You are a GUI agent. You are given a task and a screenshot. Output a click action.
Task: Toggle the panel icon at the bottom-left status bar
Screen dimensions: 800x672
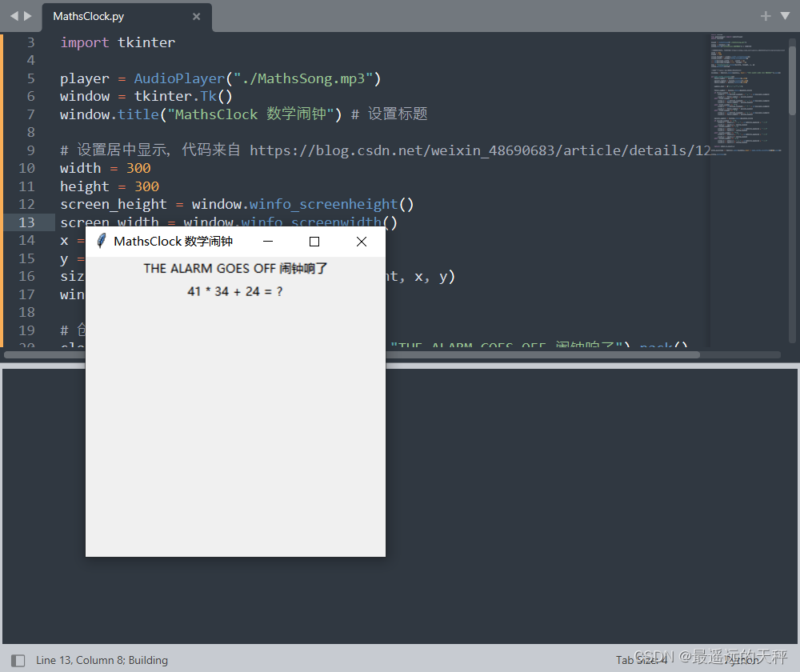coord(18,660)
